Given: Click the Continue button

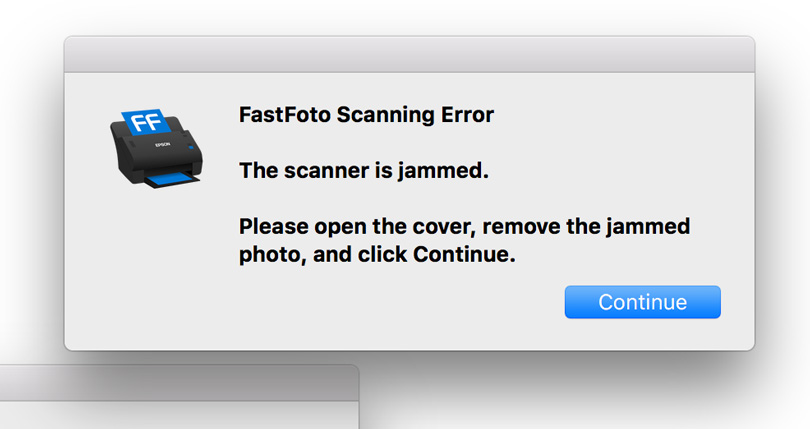Looking at the screenshot, I should tap(642, 302).
